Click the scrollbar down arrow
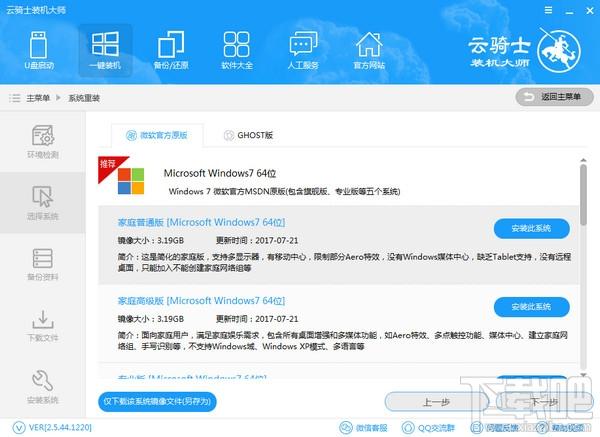Screen dimensions: 600x437 coord(583,375)
